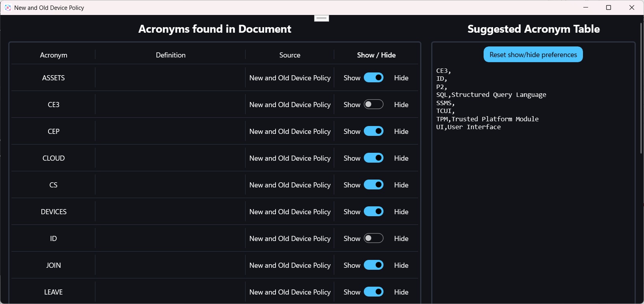Click 'SSMS,' line in suggested table

click(445, 103)
